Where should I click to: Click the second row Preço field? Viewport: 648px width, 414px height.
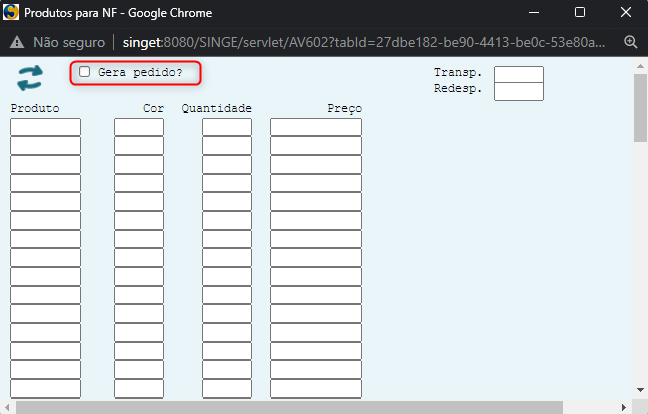tap(315, 146)
